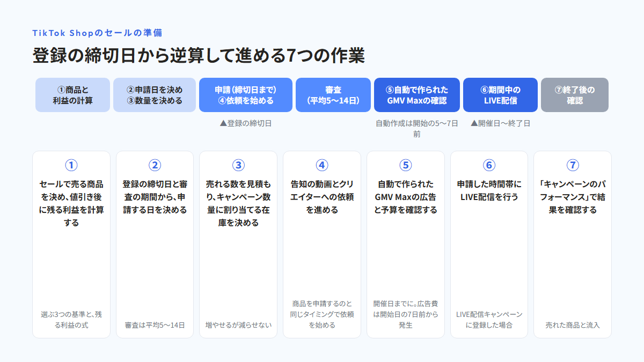Select the ⑤自動で作られたGMV Maxの確認 block
The height and width of the screenshot is (362, 644).
point(417,95)
